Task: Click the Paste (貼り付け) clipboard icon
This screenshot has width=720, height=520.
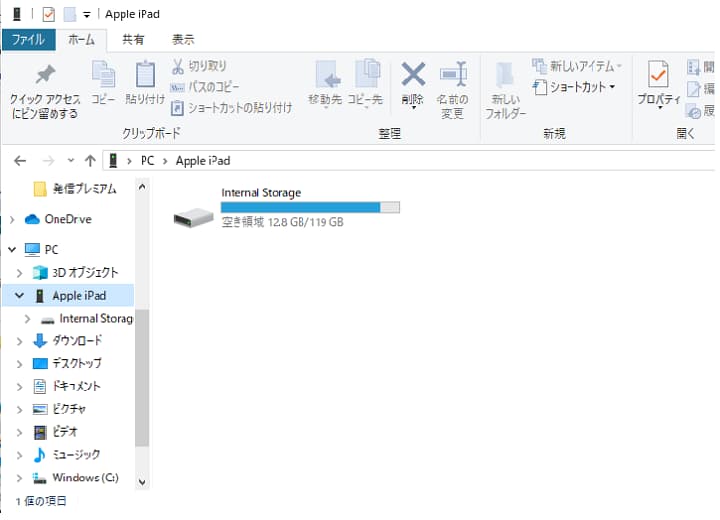Action: pos(145,73)
